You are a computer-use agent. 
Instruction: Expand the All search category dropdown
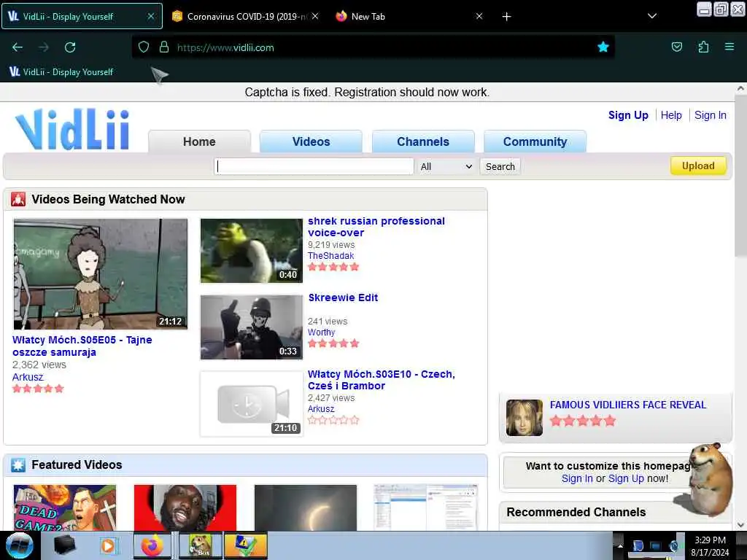[x=446, y=167]
